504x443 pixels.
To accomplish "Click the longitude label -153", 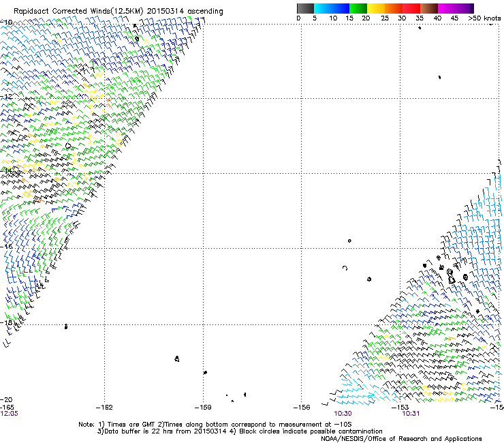I will click(x=400, y=408).
